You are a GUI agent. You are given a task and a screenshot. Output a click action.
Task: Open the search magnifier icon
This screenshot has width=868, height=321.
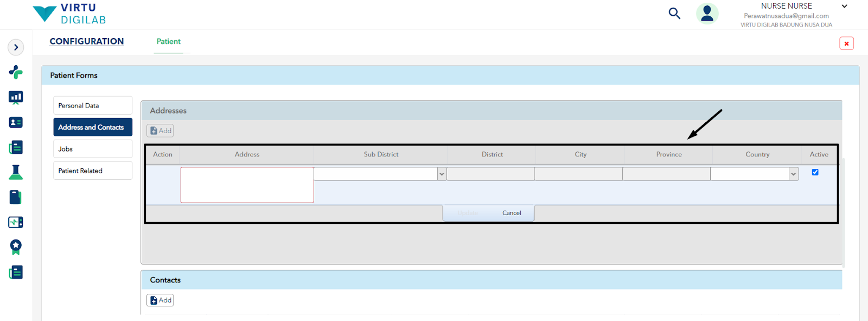(674, 13)
